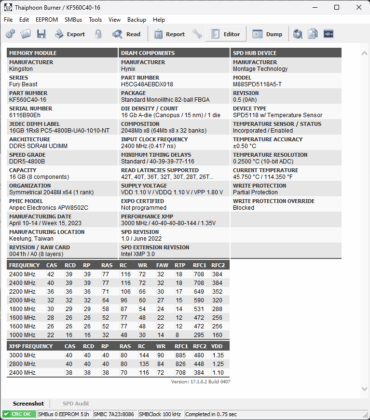Click the XMP FREQUENCY table header
Viewport: 370px width, 420px height.
click(31, 346)
